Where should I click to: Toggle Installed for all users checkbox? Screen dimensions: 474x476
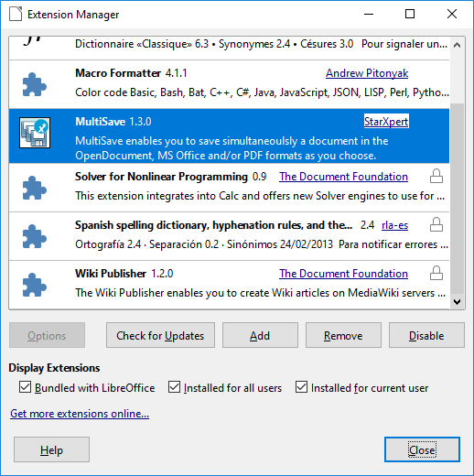tap(174, 387)
